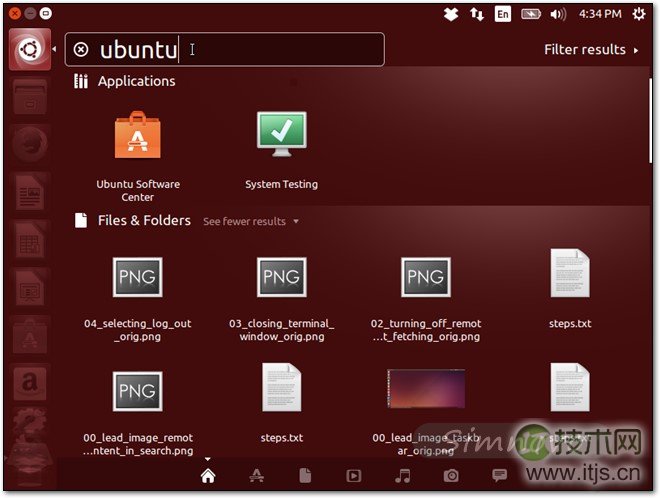This screenshot has width=660, height=498.
Task: Open Amazon in the launcher
Action: 29,383
